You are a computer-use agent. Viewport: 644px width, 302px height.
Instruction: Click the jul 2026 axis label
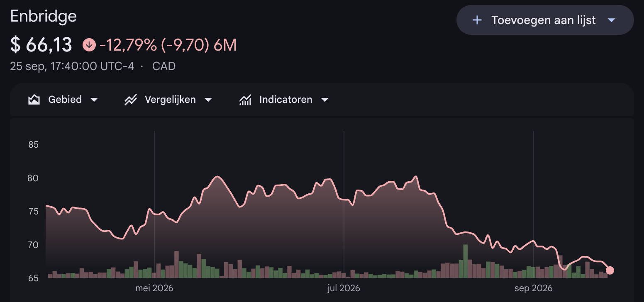click(344, 288)
